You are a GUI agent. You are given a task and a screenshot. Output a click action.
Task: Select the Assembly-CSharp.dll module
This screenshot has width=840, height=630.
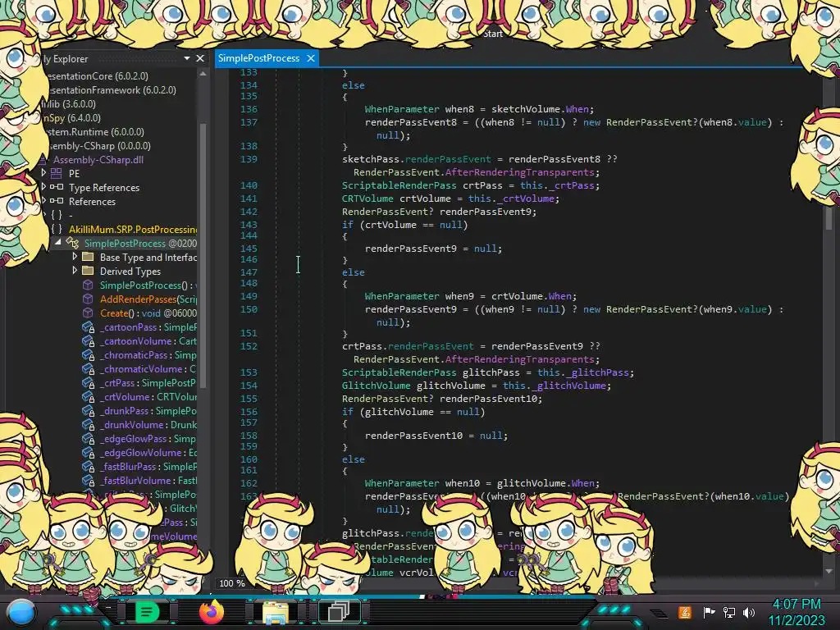pos(98,160)
